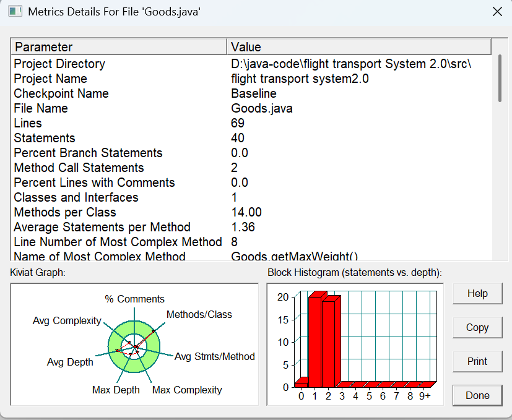Click the Max Complexity axis label
Screen dimensions: 512x420
point(187,390)
